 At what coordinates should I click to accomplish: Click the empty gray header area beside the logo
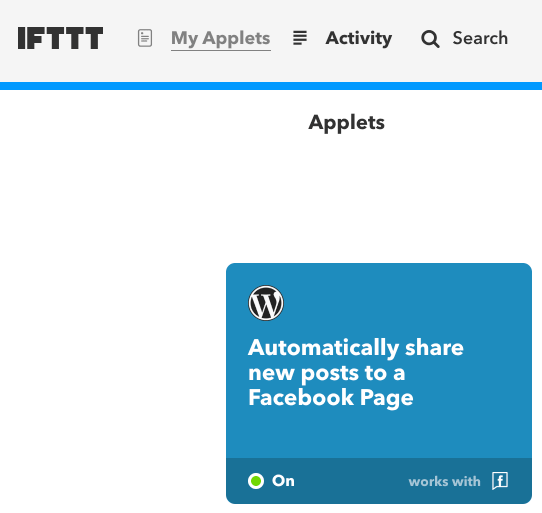[x=120, y=38]
